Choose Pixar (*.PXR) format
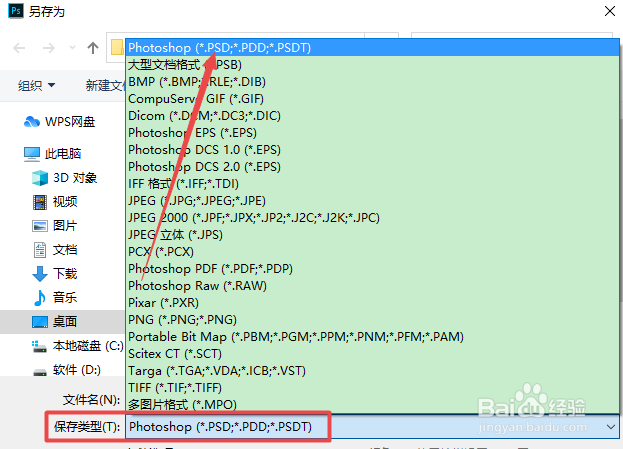623x449 pixels. tap(372, 303)
